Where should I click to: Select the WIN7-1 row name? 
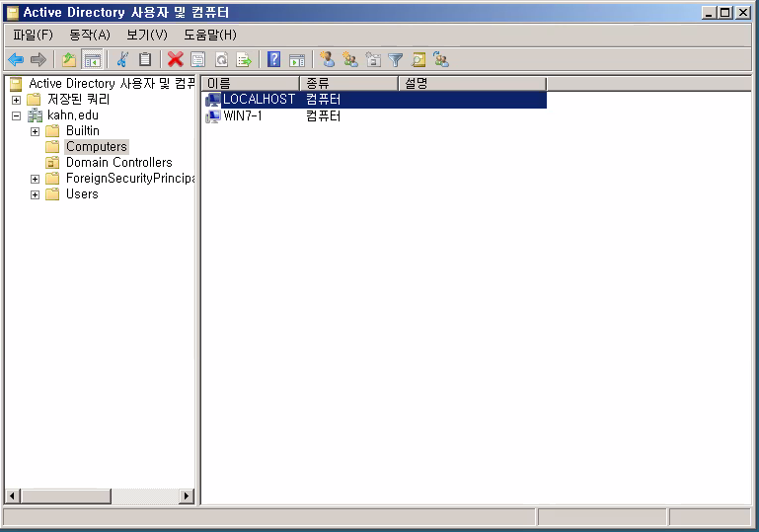pyautogui.click(x=243, y=116)
